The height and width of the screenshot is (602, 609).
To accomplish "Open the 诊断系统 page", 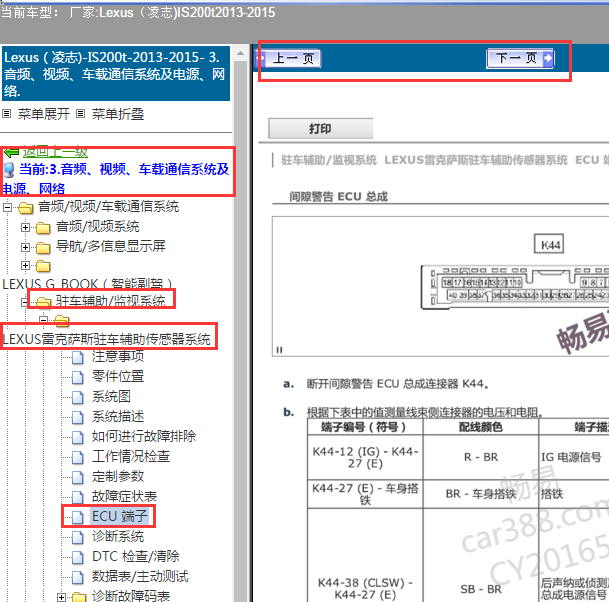I will tap(118, 536).
